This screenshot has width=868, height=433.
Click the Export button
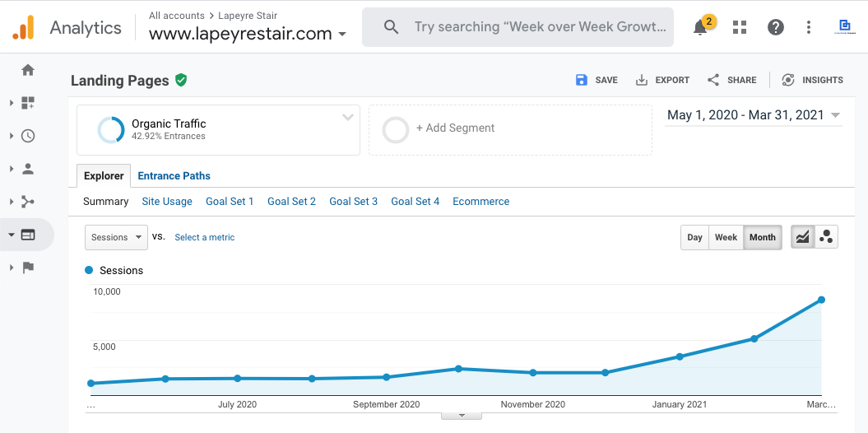pyautogui.click(x=663, y=80)
